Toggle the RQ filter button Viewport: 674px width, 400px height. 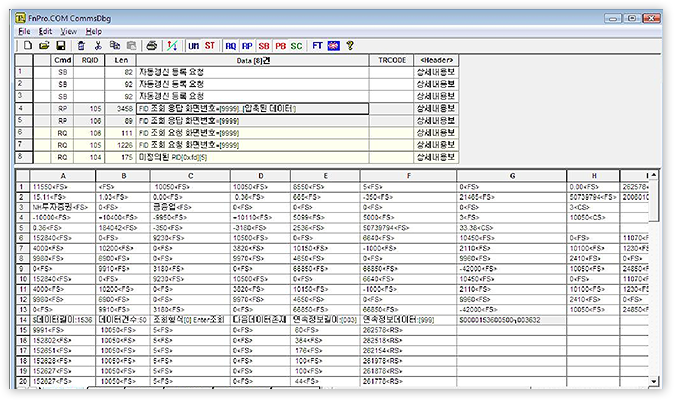[x=230, y=46]
